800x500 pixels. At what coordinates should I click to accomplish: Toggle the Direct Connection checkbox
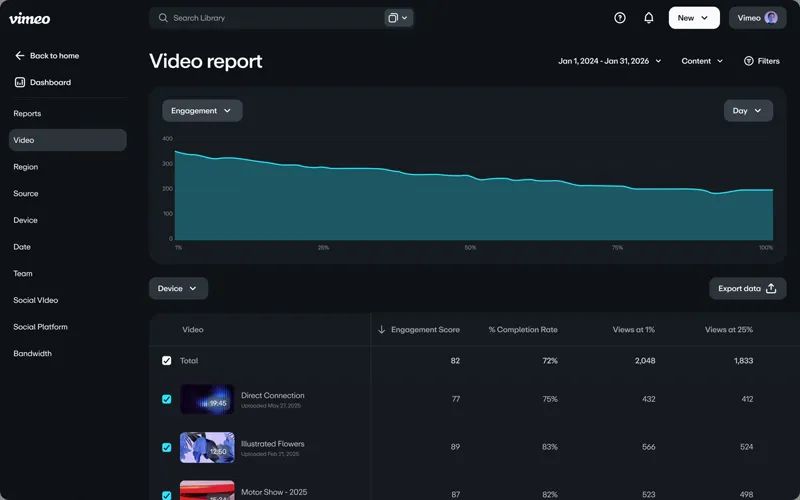click(167, 399)
